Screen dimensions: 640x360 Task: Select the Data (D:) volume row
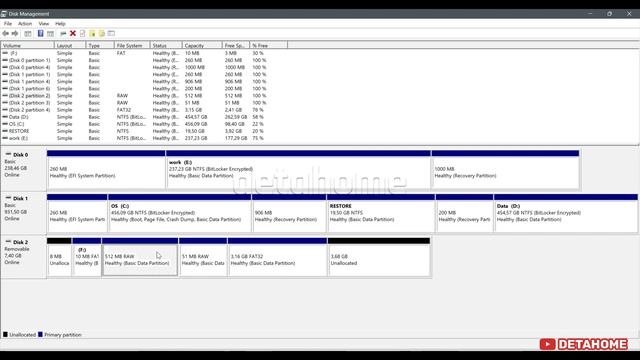coord(135,117)
